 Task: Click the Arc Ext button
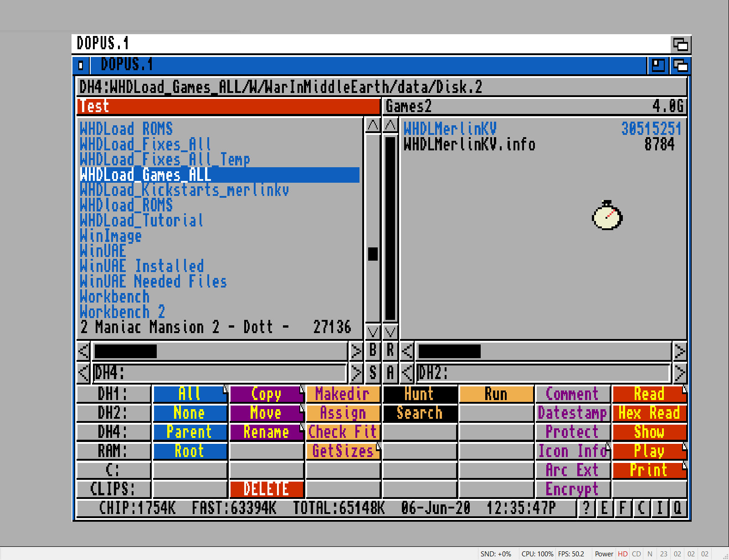573,470
